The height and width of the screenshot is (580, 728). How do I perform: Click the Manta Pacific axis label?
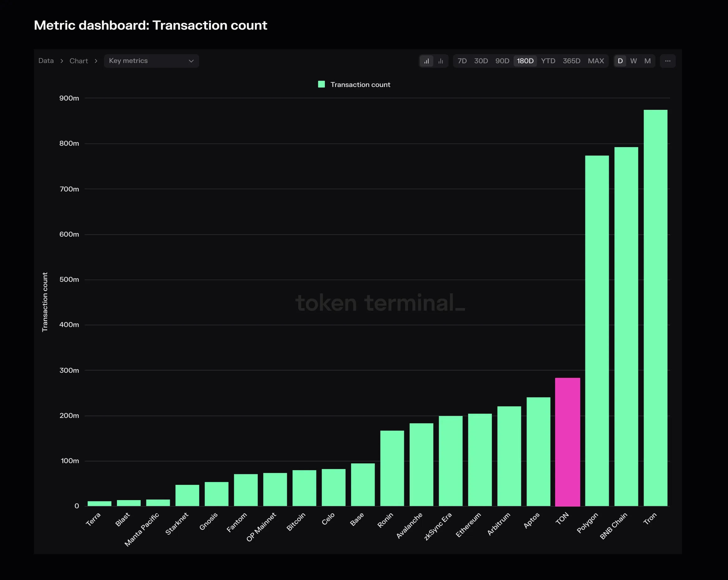(x=142, y=529)
